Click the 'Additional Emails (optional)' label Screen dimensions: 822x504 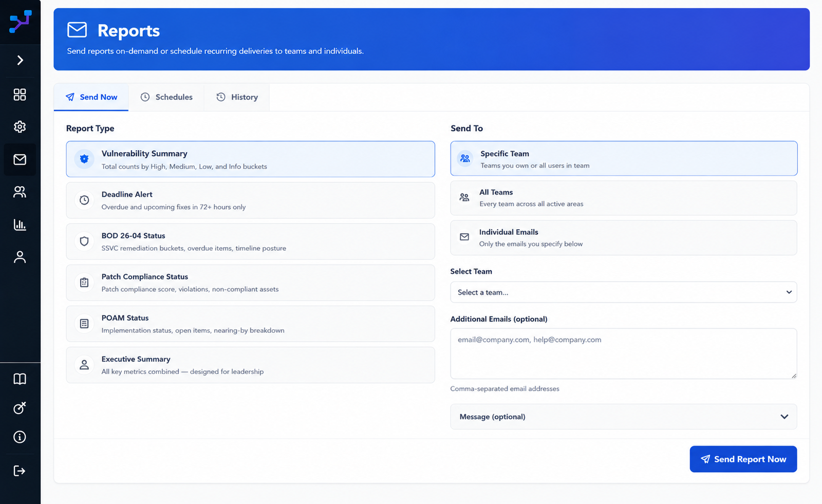pyautogui.click(x=499, y=319)
